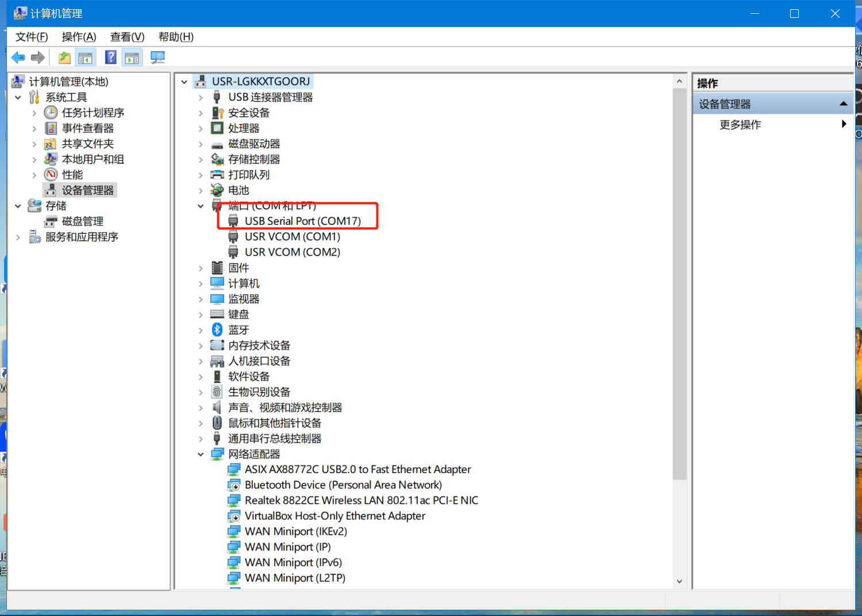Click 更多操作 in actions pane
This screenshot has width=862, height=616.
pyautogui.click(x=740, y=125)
